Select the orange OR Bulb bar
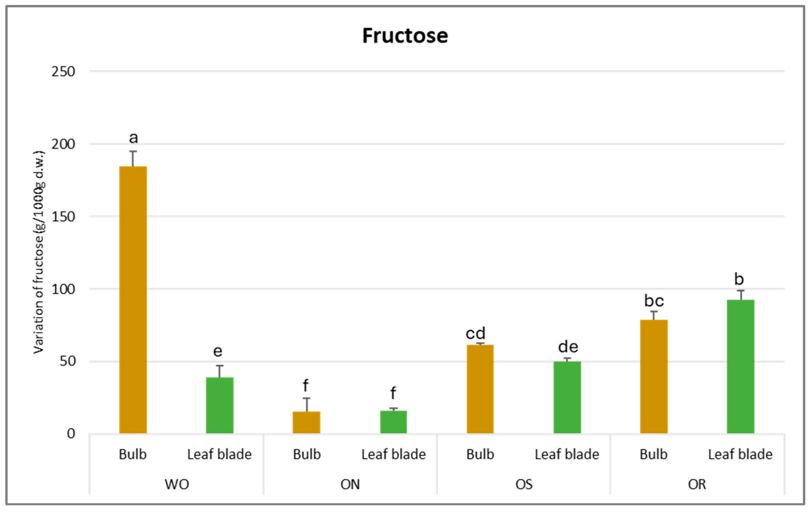The width and height of the screenshot is (812, 512). click(653, 376)
